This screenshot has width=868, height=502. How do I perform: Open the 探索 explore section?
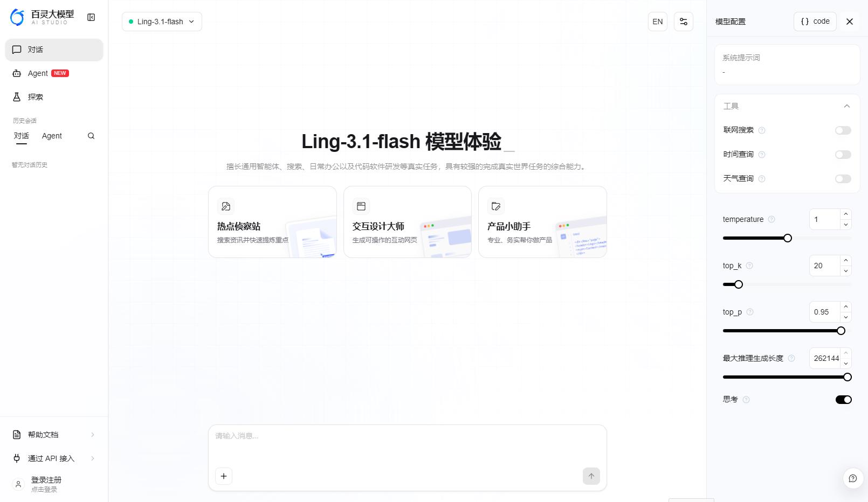click(x=54, y=97)
